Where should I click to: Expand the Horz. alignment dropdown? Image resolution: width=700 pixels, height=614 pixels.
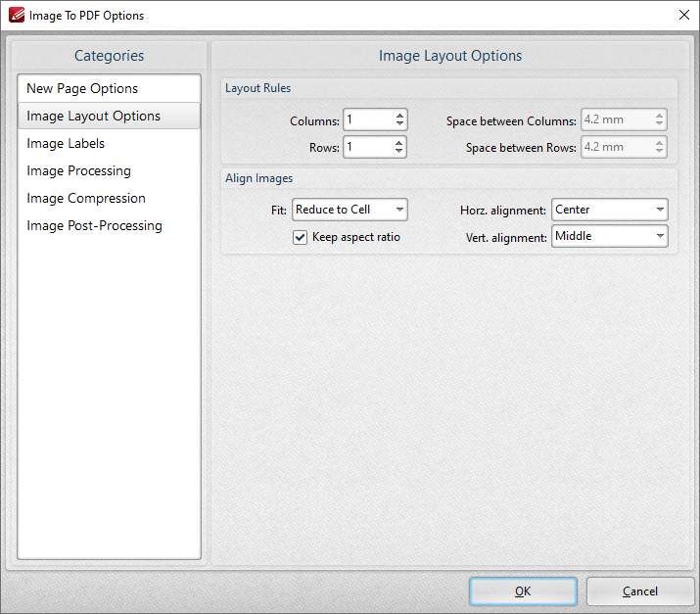point(609,210)
